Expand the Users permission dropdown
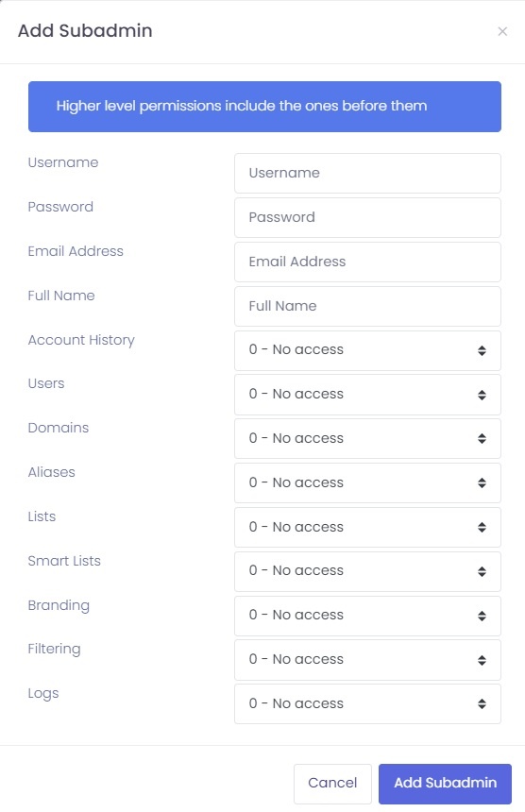 367,395
